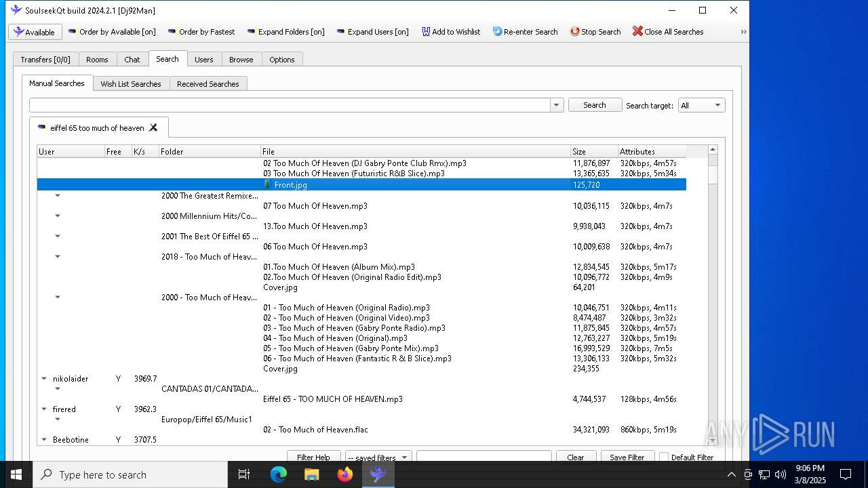Screen dimensions: 868x488
Task: Click the Clear filter button
Action: point(576,457)
